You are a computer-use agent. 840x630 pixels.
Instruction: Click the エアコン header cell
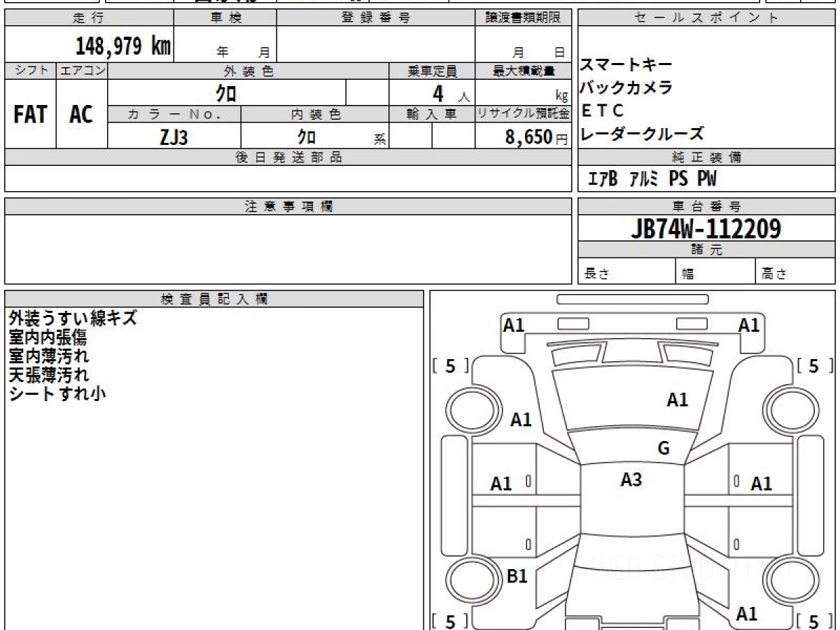(82, 71)
